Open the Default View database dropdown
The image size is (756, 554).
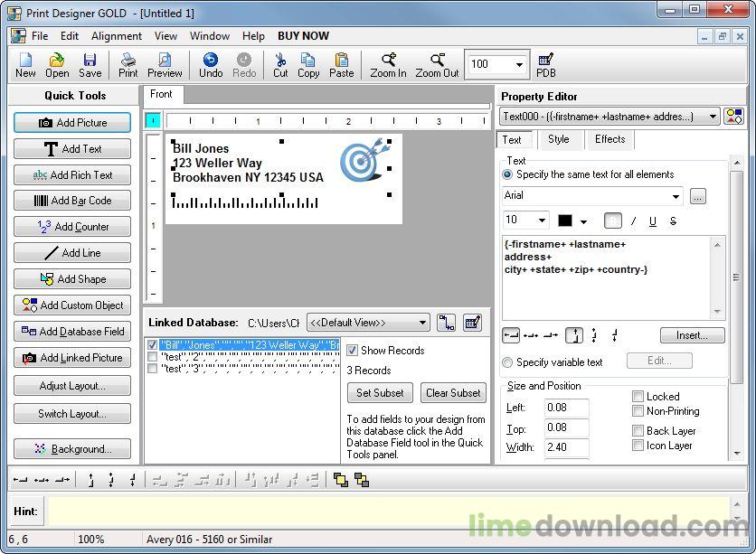422,323
